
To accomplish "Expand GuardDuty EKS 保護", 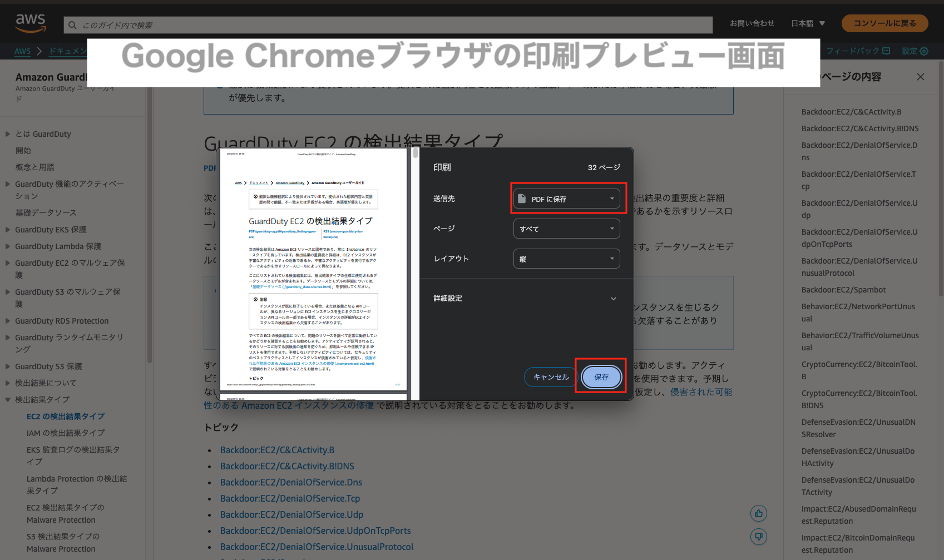I will point(8,230).
